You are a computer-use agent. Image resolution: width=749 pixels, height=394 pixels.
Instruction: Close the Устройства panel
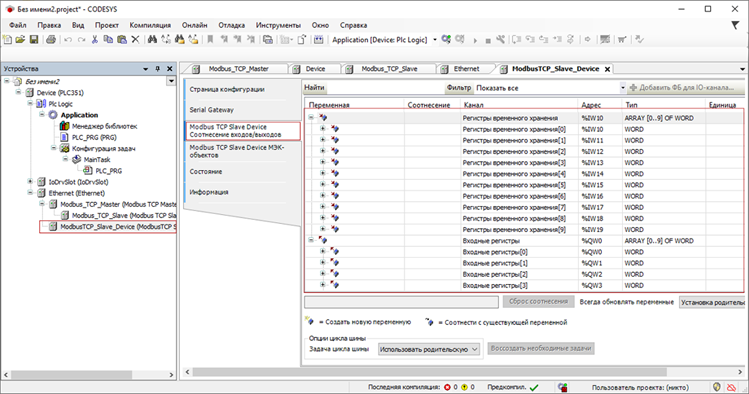click(169, 69)
